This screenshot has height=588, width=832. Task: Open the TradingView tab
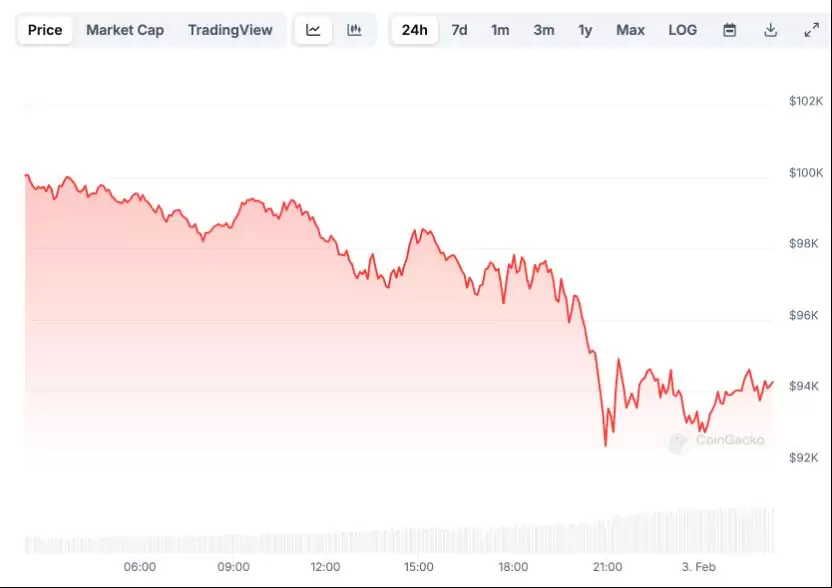(230, 30)
